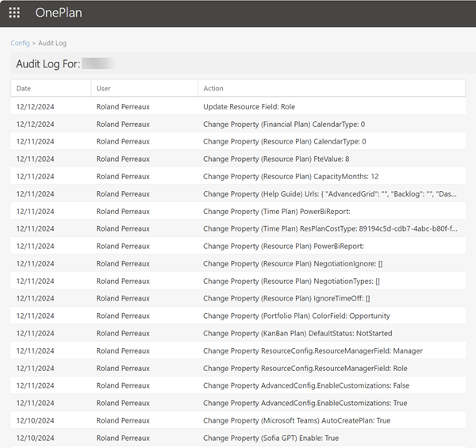Screen dimensions: 476x448
Task: Sort by the Date column header
Action: pyautogui.click(x=51, y=88)
